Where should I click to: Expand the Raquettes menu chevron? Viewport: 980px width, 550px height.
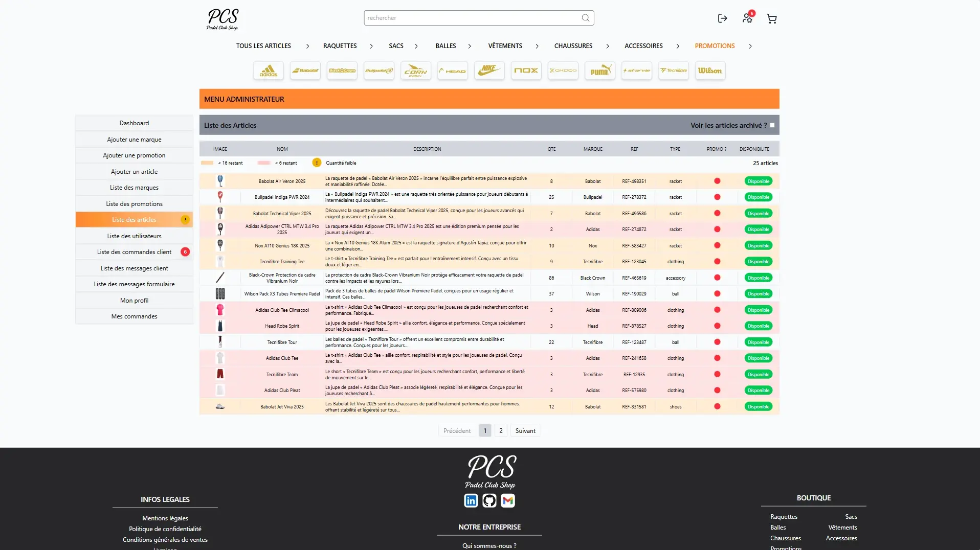pos(371,46)
